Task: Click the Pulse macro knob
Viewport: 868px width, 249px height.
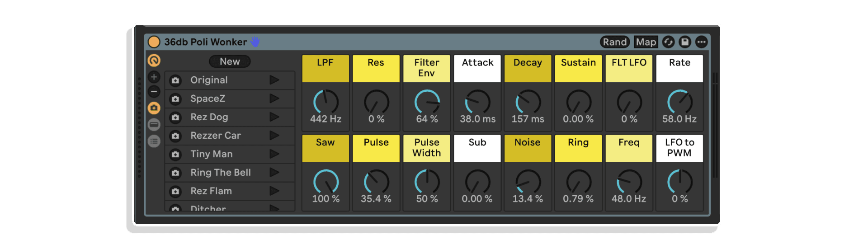Action: [x=377, y=182]
